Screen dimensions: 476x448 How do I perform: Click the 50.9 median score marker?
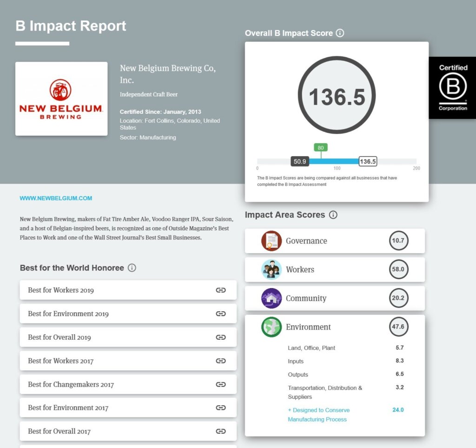click(300, 161)
